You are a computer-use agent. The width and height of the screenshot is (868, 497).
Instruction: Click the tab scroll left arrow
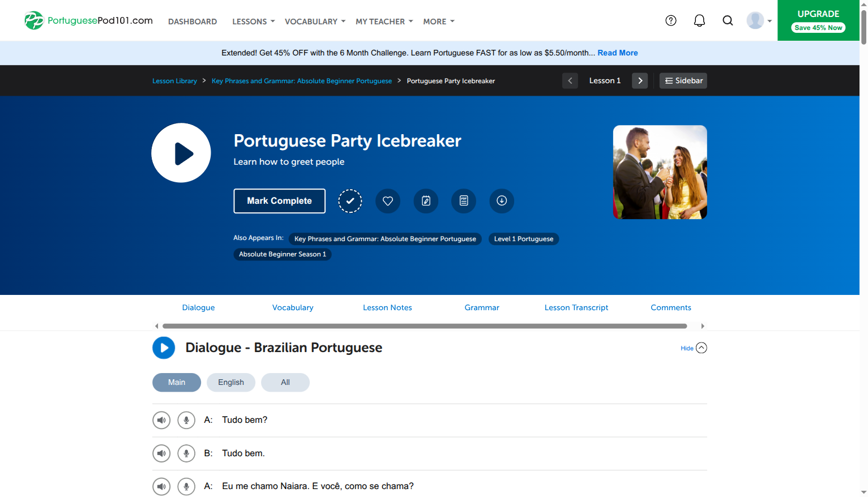(157, 326)
